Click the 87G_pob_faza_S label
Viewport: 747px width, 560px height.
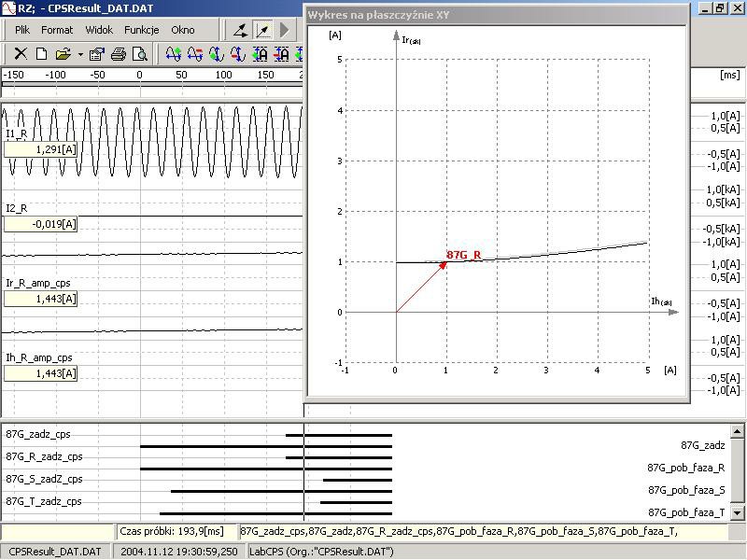coord(686,491)
